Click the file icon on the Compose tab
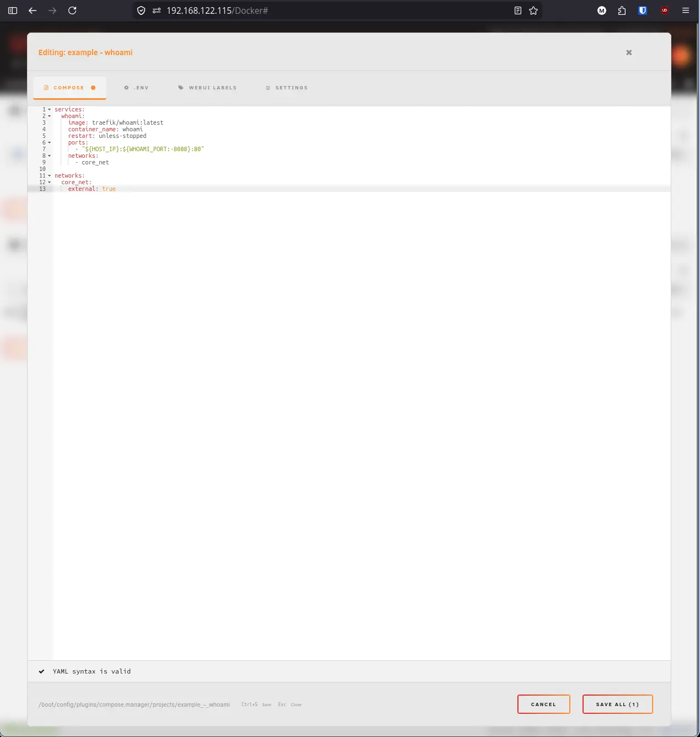Viewport: 700px width, 737px height. pos(46,88)
